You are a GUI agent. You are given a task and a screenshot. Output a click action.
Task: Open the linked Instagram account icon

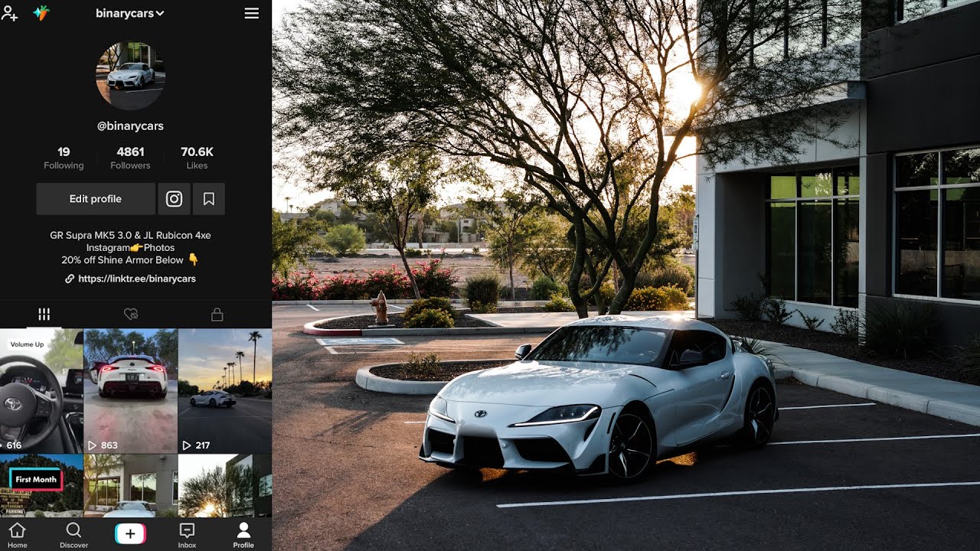[174, 199]
